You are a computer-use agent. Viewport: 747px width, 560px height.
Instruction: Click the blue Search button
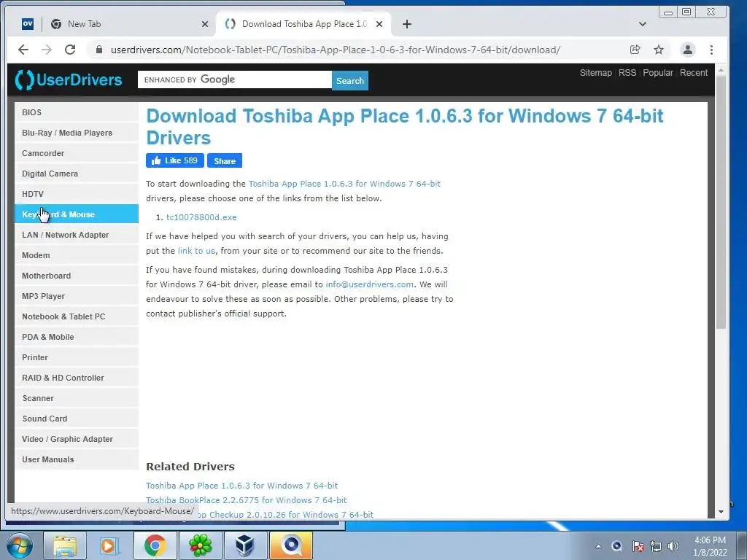[350, 80]
